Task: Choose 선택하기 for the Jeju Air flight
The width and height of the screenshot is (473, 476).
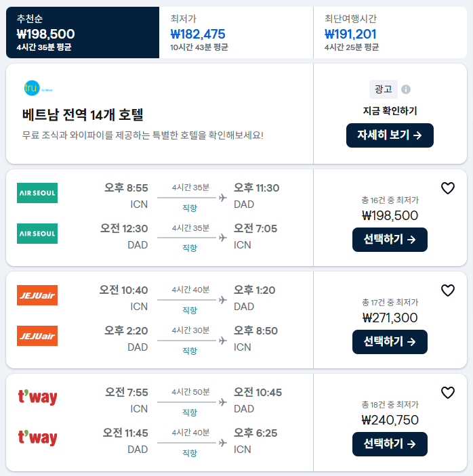Action: 390,342
